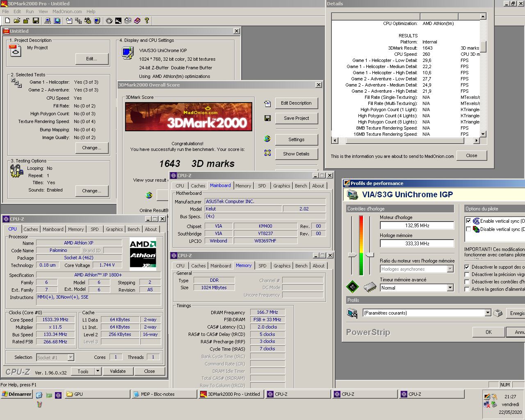
Task: Open MDP - Bloc-notes from the taskbar
Action: tap(165, 394)
